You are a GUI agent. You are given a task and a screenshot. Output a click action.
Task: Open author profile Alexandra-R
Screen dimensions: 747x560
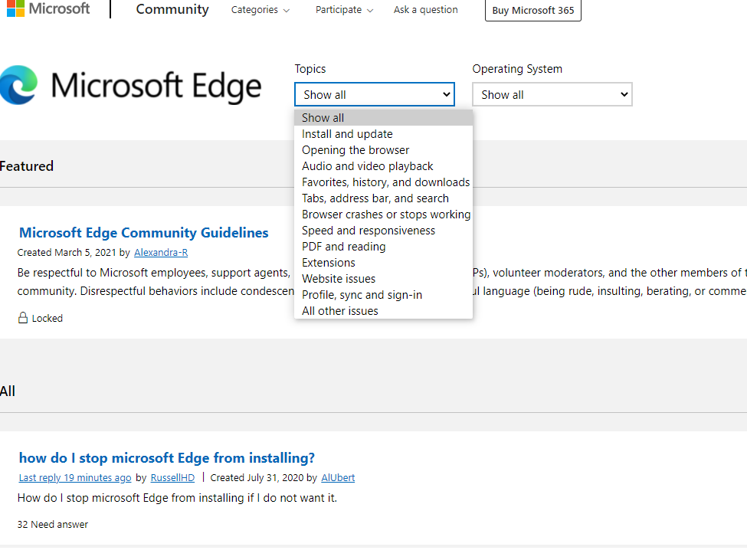[161, 252]
